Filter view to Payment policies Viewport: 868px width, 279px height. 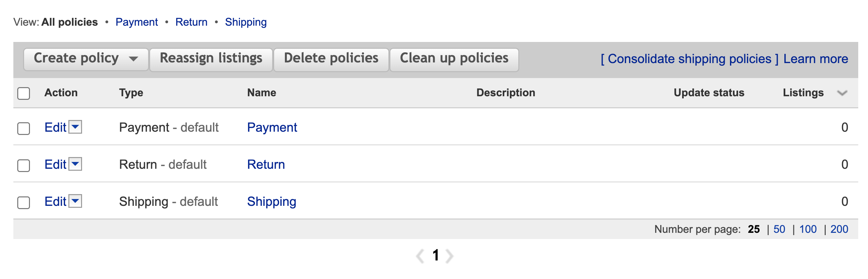[x=136, y=22]
